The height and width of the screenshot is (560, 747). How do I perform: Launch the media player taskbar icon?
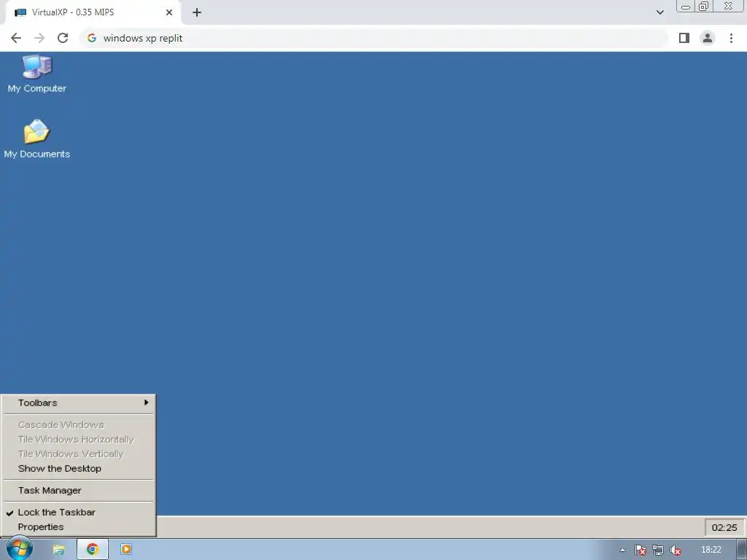pyautogui.click(x=126, y=549)
